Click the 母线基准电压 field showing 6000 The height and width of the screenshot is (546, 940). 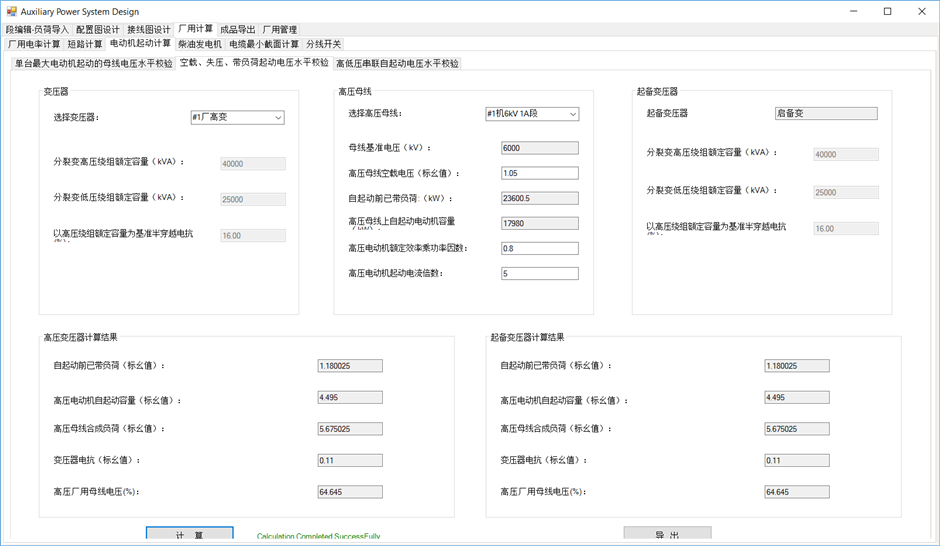pos(540,148)
